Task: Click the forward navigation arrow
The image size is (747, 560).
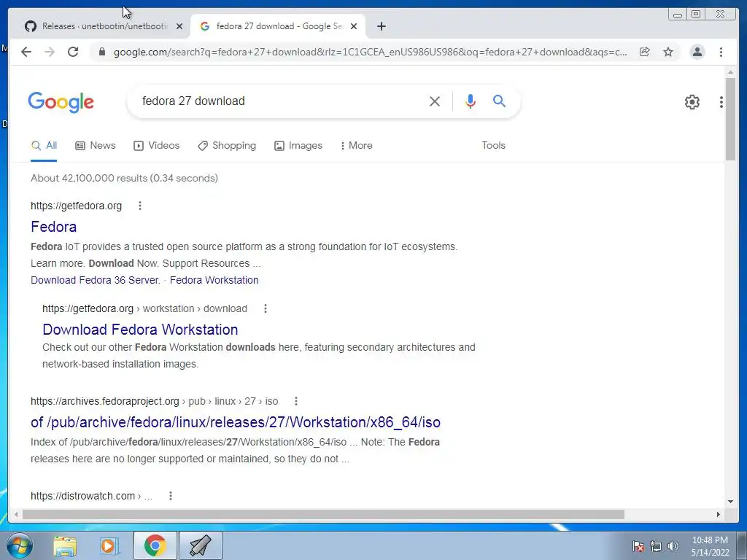Action: [x=50, y=52]
